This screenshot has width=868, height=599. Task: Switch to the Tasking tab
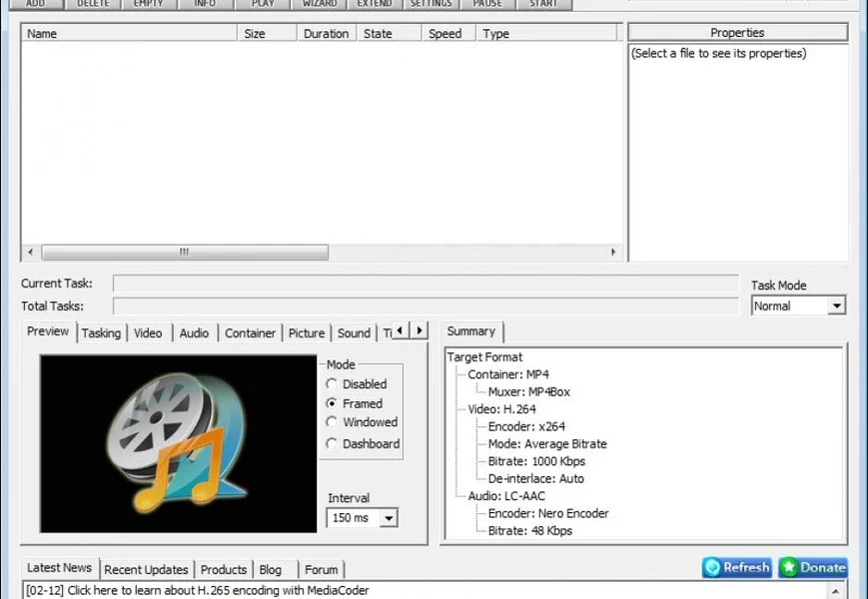coord(101,333)
